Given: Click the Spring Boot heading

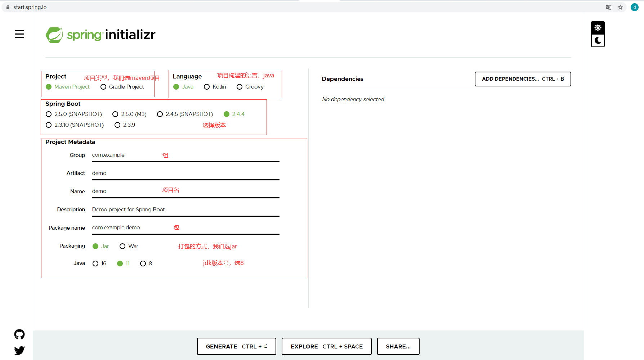Looking at the screenshot, I should click(63, 104).
